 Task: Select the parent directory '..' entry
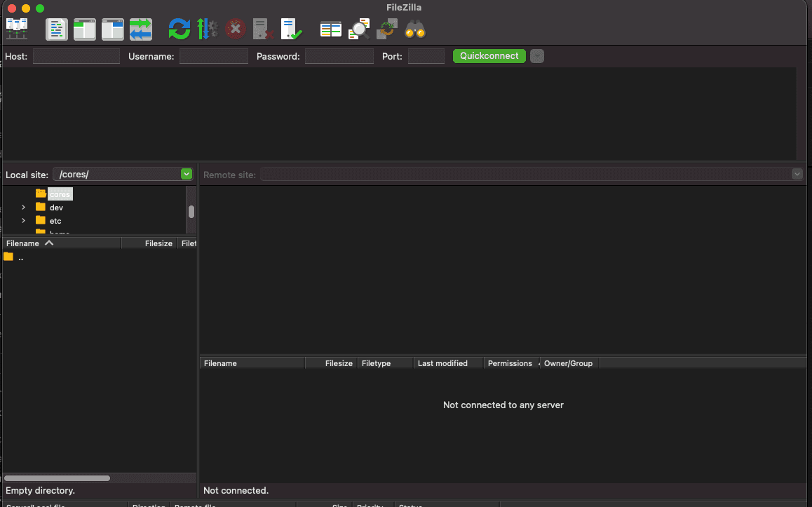[21, 257]
